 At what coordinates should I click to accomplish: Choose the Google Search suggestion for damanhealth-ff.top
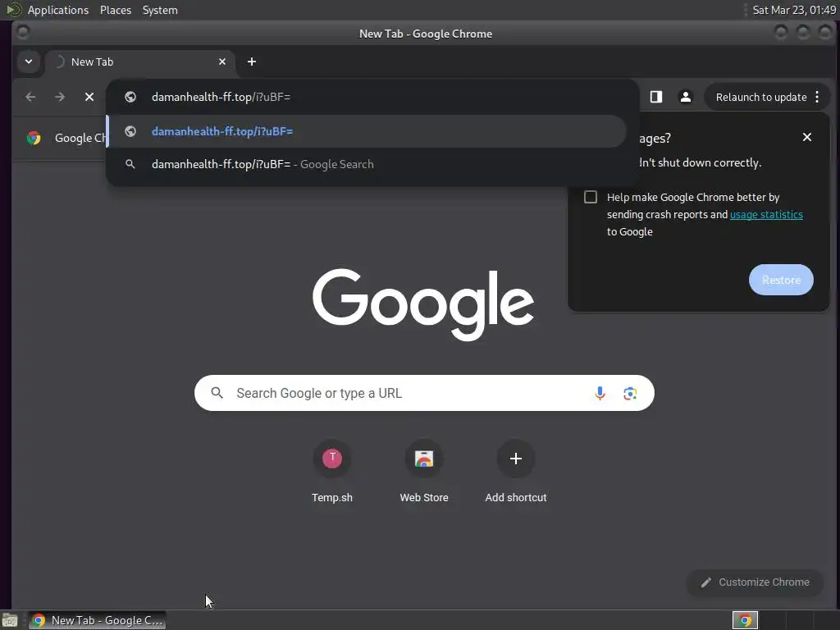[x=367, y=164]
